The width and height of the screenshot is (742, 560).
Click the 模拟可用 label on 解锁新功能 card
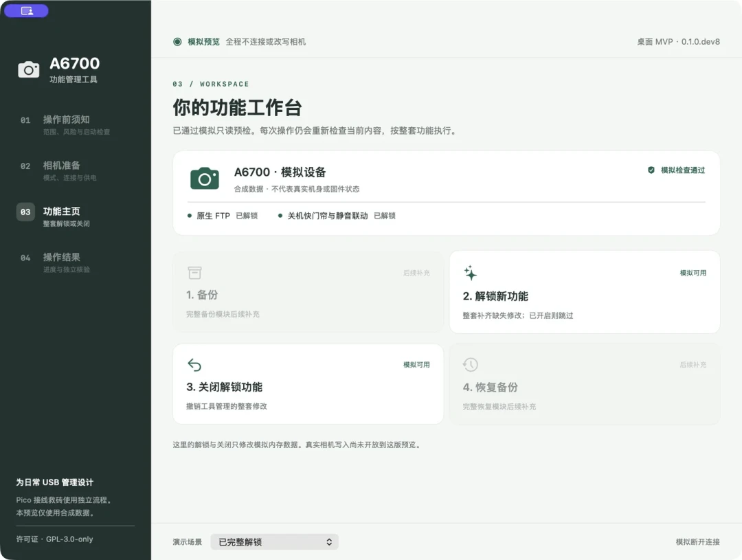pyautogui.click(x=693, y=273)
